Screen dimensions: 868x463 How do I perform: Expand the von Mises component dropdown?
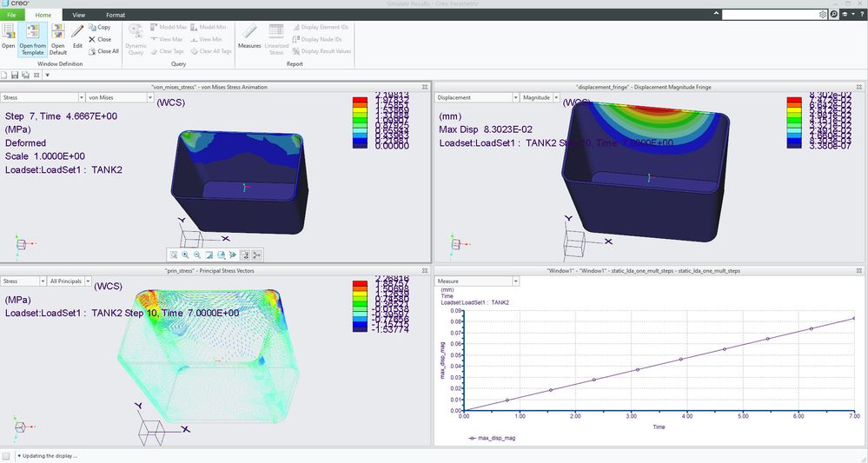tap(150, 97)
